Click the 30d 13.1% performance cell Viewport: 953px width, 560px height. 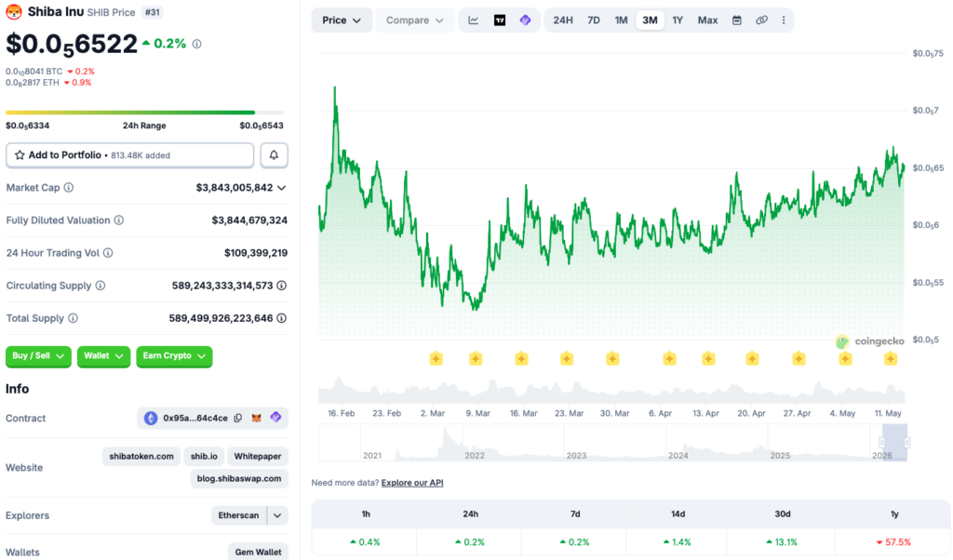[782, 541]
